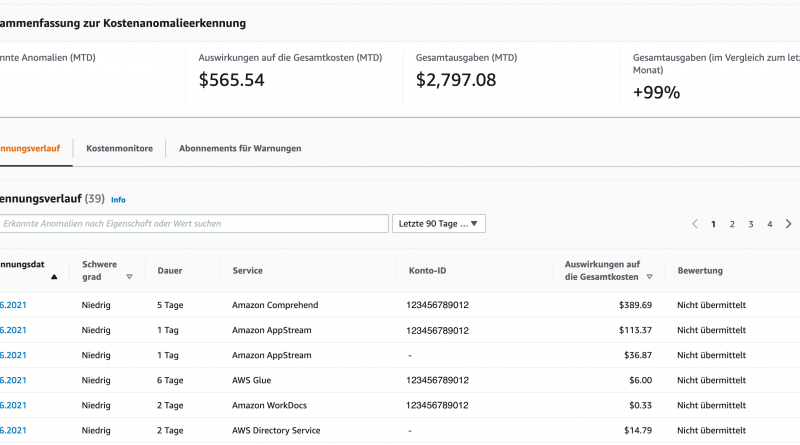Click the previous page arrow in pagination
Image resolution: width=800 pixels, height=445 pixels.
point(695,224)
